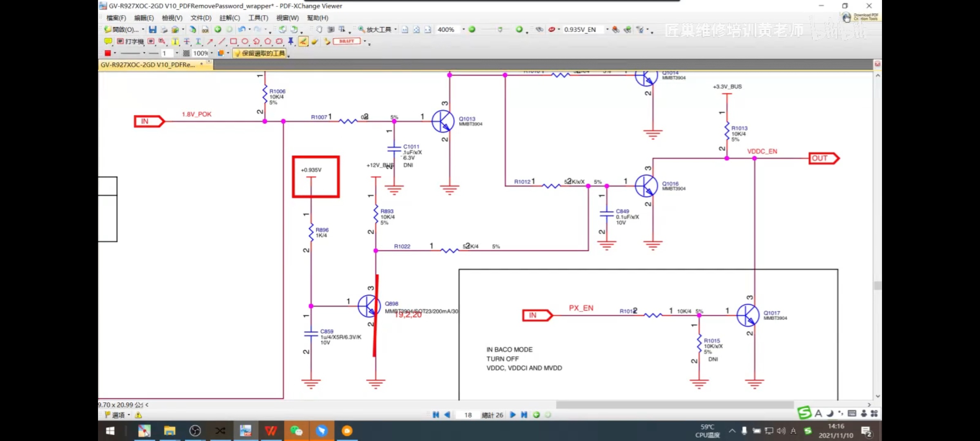Click the Save (floppy disk) icon
This screenshot has height=441, width=980.
pyautogui.click(x=152, y=29)
